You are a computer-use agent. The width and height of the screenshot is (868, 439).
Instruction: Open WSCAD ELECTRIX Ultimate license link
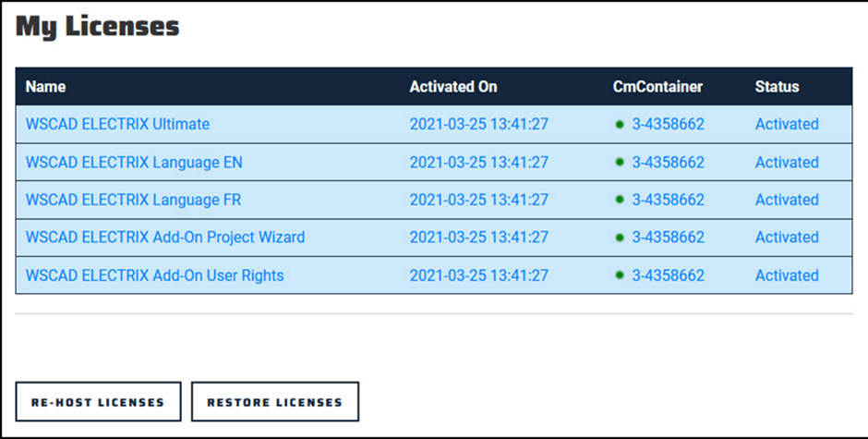(x=117, y=124)
